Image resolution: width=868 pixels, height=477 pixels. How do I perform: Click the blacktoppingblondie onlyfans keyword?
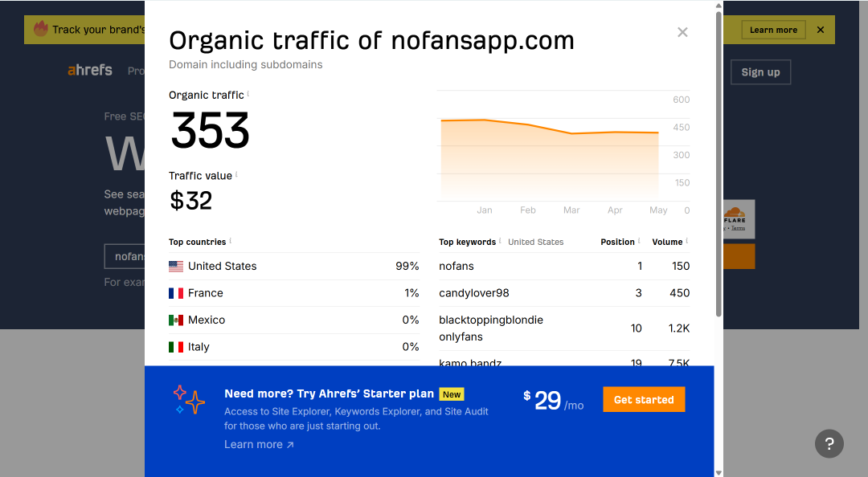point(491,328)
